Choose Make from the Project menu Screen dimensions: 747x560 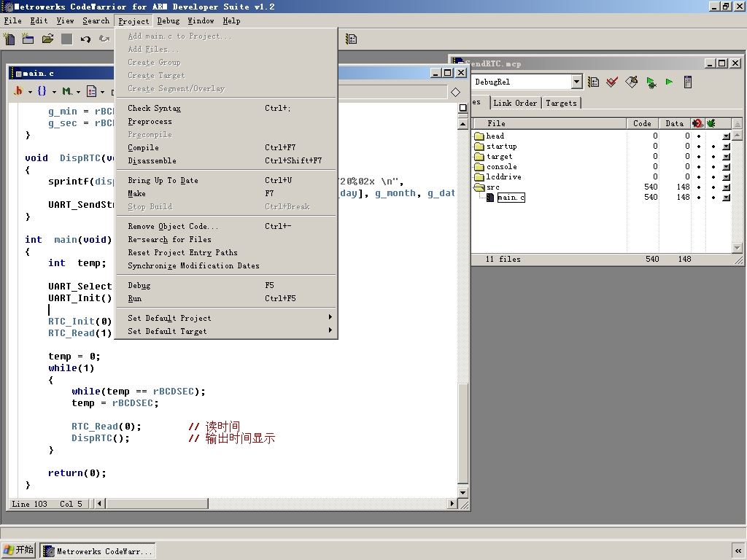pos(226,193)
